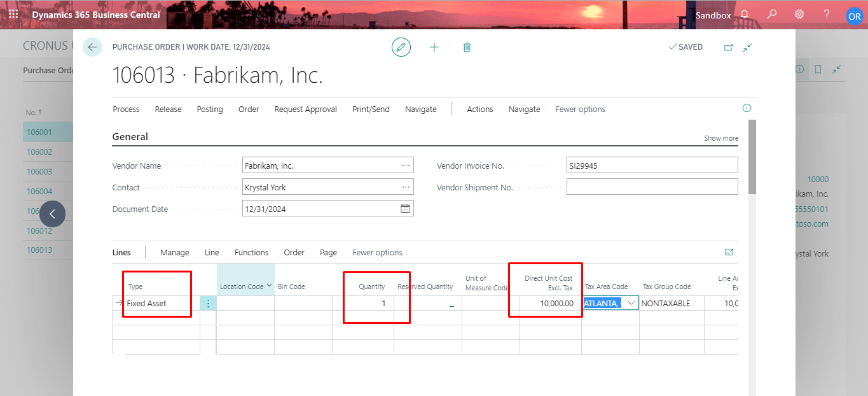Image resolution: width=868 pixels, height=396 pixels.
Task: Open the FactBox info pane icon
Action: click(x=747, y=108)
